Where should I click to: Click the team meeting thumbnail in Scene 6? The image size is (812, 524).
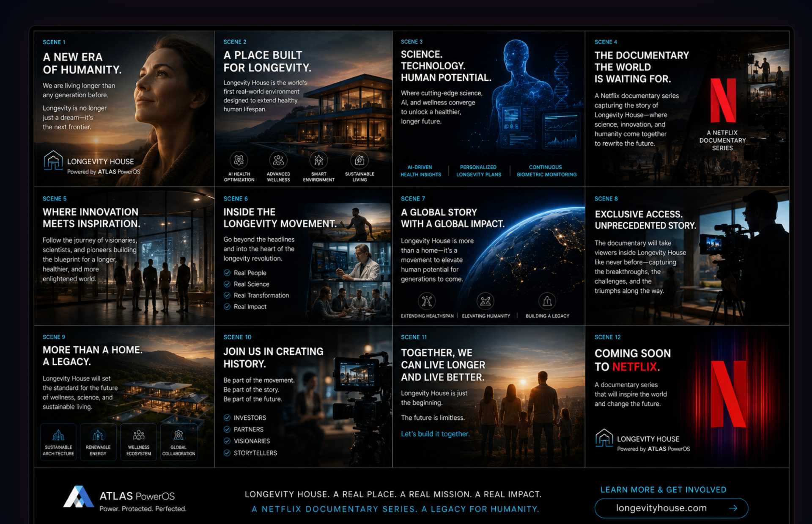click(x=351, y=302)
